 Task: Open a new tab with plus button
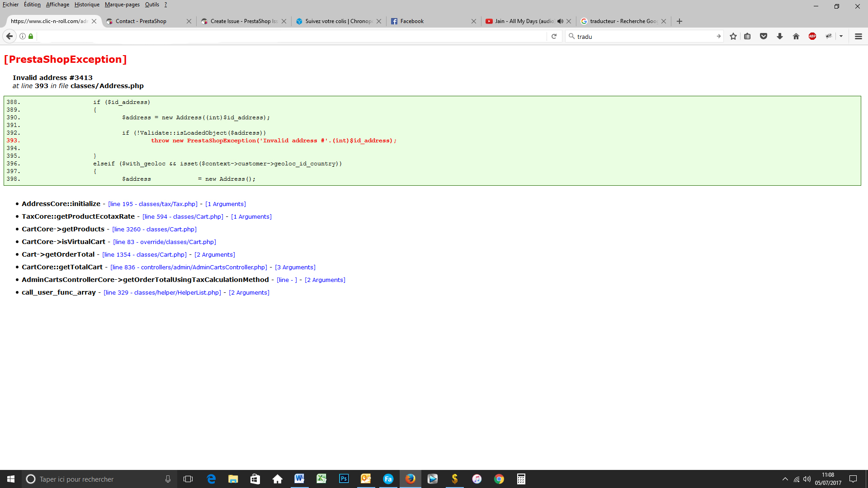679,21
